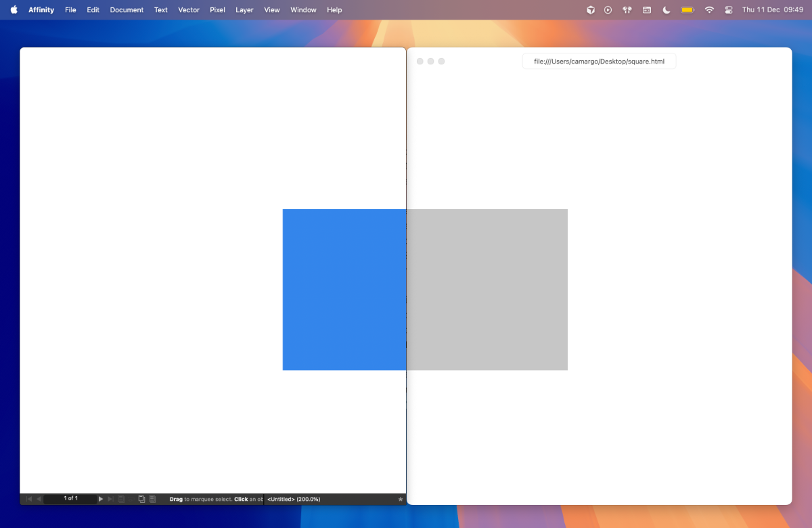Toggle the Focus moon icon in the menu bar
Image resolution: width=812 pixels, height=528 pixels.
click(667, 9)
